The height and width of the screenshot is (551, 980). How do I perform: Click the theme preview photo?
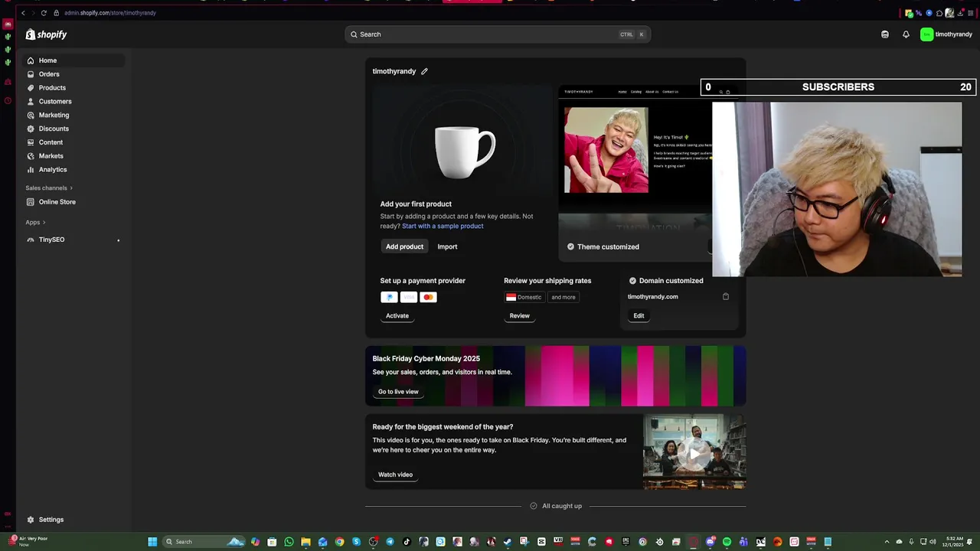606,150
